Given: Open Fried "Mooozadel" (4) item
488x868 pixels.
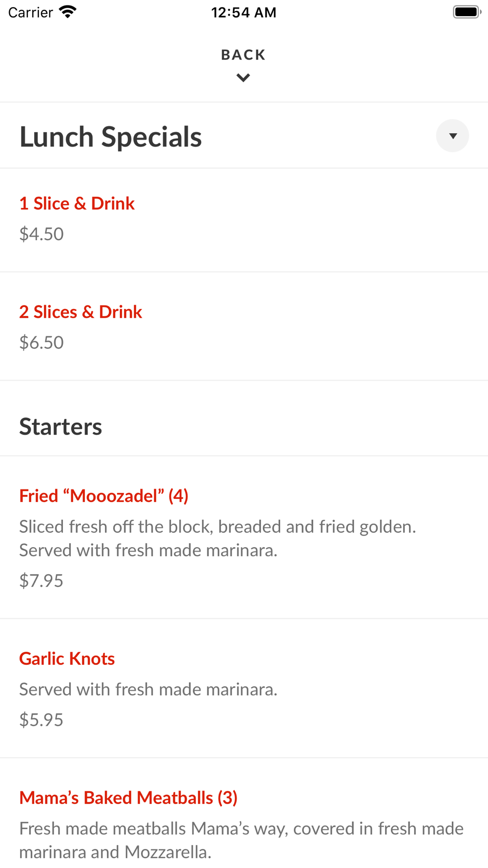Looking at the screenshot, I should pos(103,496).
